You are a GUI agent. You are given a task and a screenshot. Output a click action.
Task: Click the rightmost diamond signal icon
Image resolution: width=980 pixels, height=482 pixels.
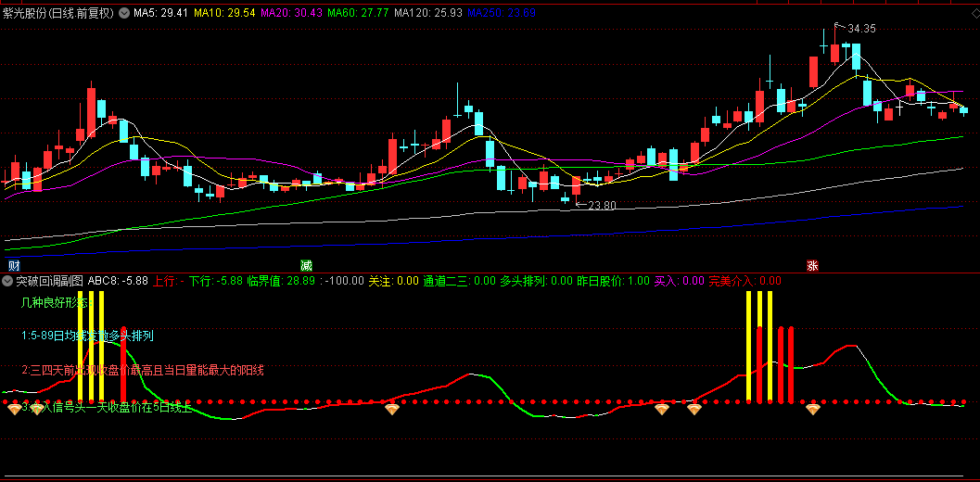click(x=812, y=410)
